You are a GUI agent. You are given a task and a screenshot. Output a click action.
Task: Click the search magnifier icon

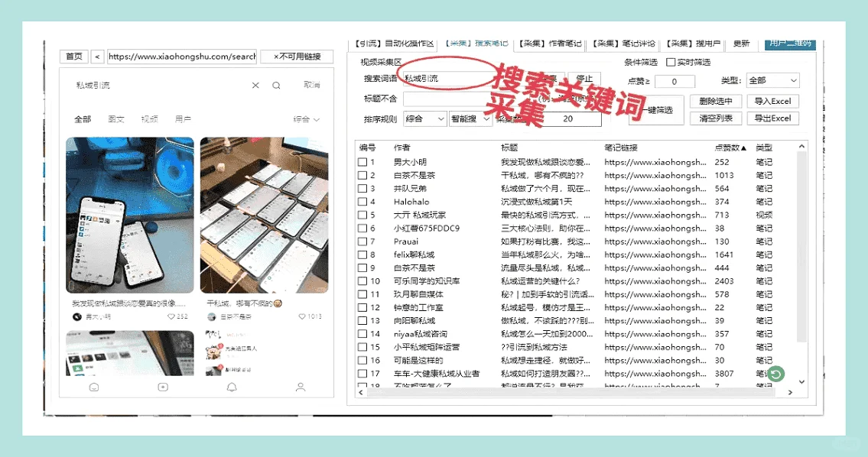[x=276, y=86]
